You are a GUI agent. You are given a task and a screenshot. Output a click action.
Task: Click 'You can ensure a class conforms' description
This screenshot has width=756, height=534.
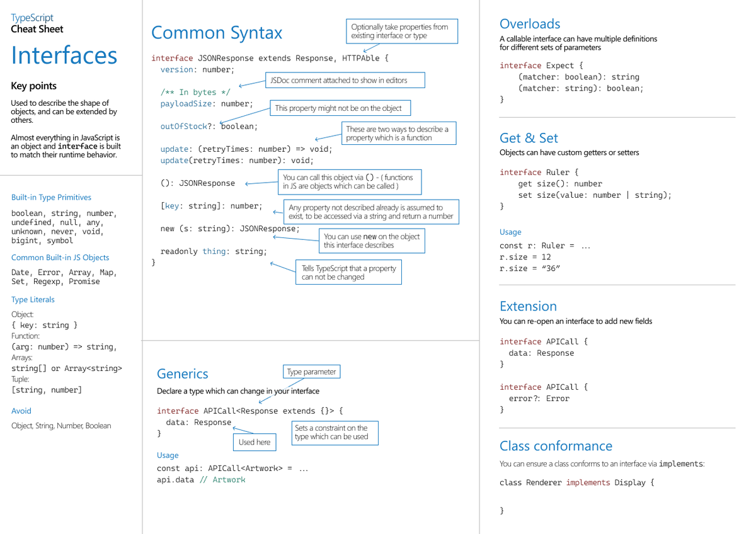tap(602, 464)
